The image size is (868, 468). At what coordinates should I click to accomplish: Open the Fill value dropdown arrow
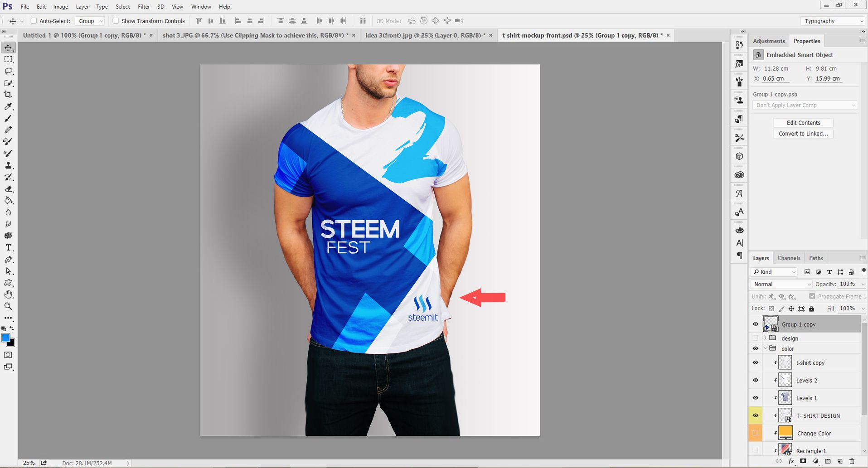click(863, 309)
